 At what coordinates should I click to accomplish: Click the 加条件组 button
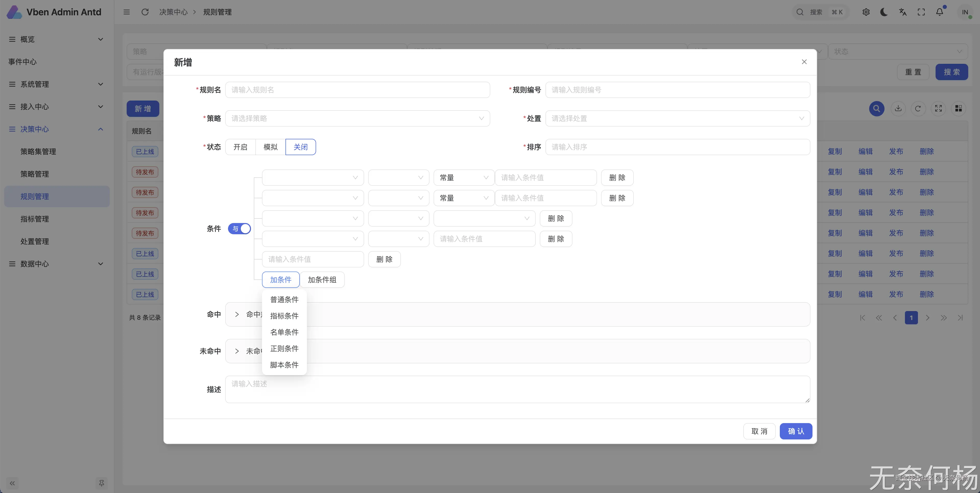point(322,280)
